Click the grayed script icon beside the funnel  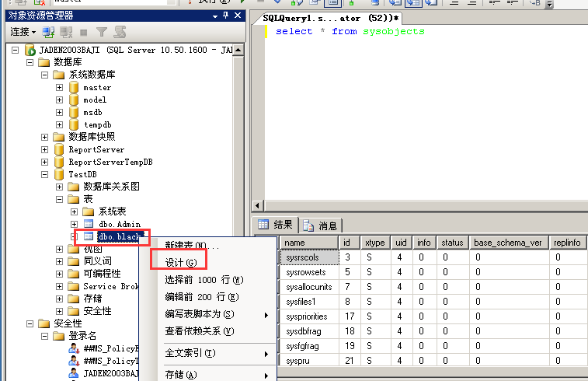click(x=120, y=33)
